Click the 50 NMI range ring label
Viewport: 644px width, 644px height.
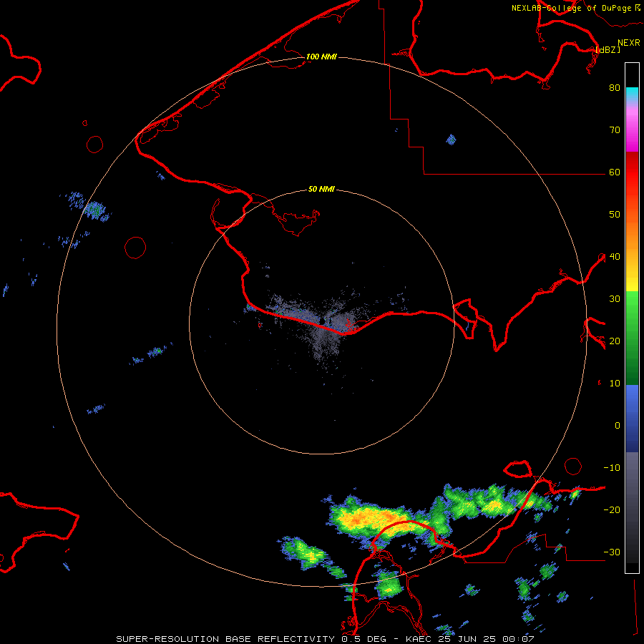(x=321, y=190)
